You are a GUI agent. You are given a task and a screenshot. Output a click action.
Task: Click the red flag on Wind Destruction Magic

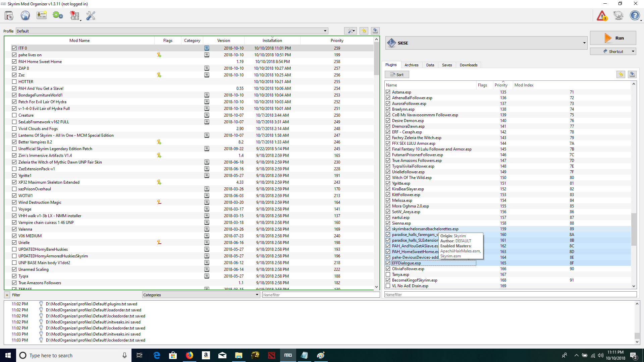pos(159,202)
